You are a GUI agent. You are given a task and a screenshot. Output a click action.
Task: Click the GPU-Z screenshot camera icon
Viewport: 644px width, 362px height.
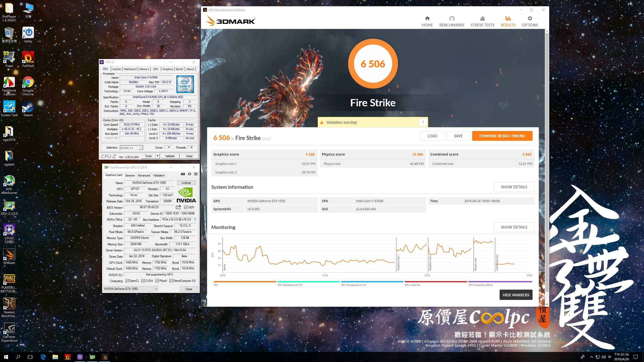click(x=183, y=174)
